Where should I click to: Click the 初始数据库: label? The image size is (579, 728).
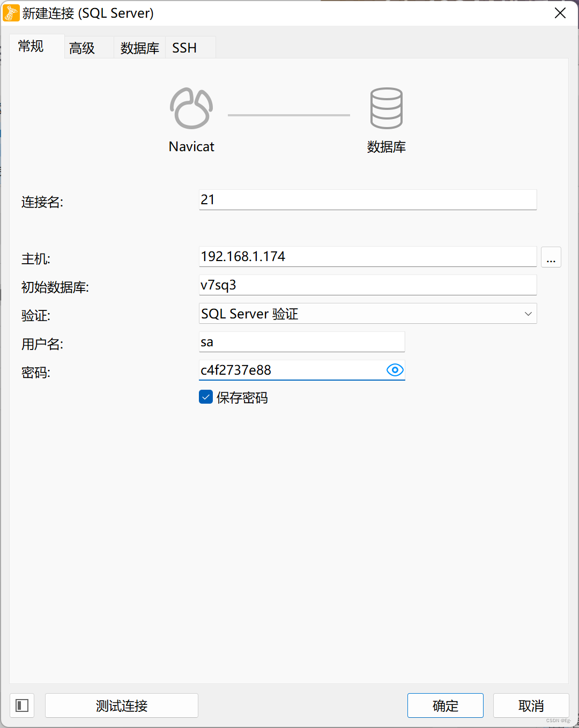click(x=55, y=287)
